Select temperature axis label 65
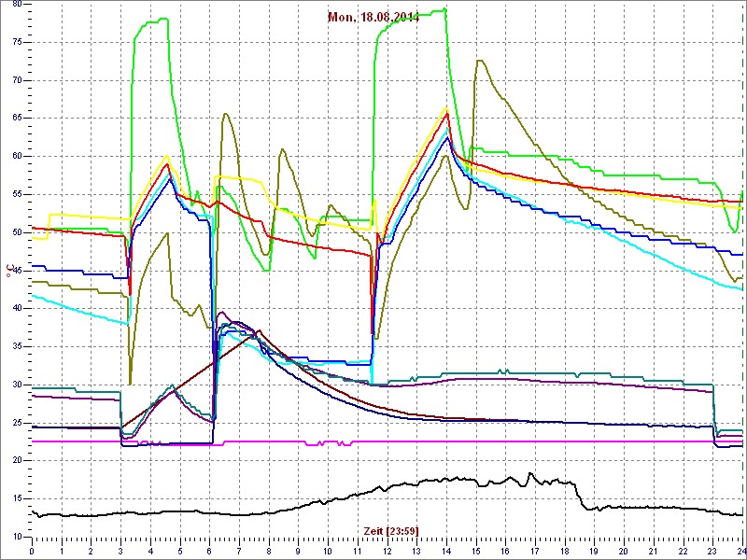 point(16,119)
